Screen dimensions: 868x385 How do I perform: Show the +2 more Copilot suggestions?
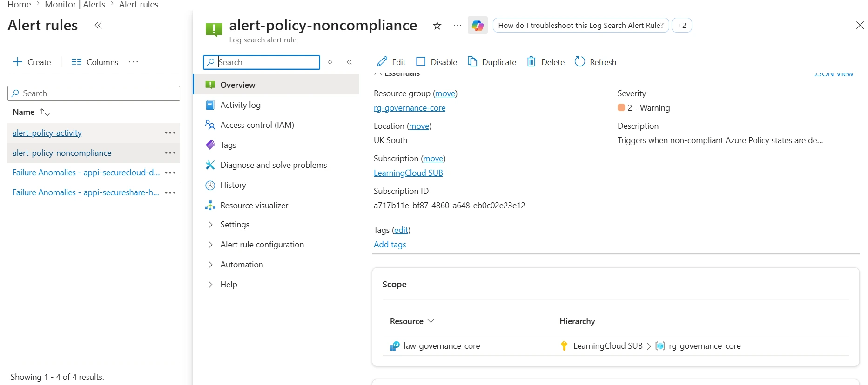point(681,25)
